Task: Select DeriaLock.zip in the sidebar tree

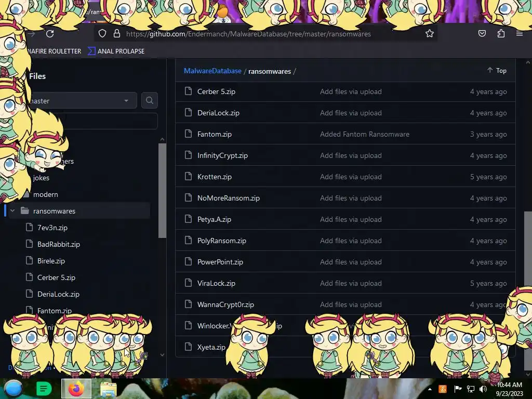Action: (58, 294)
